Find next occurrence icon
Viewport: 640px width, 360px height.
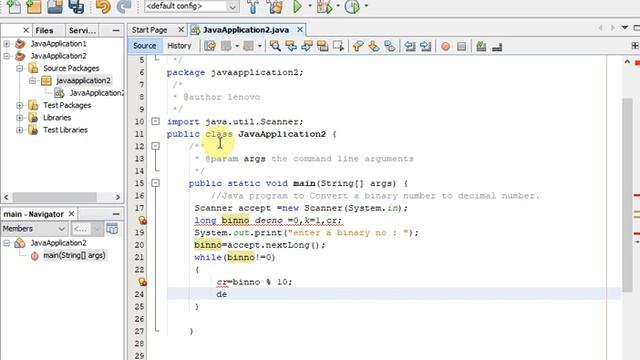tap(307, 46)
